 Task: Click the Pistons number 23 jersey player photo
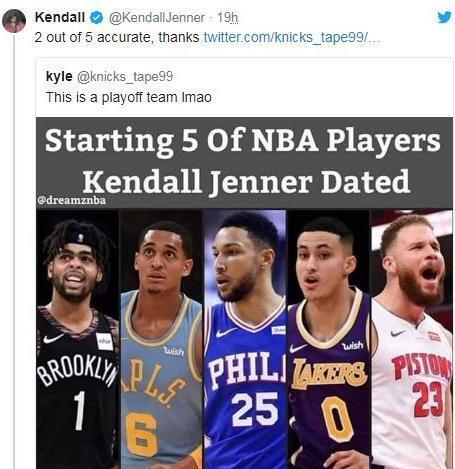pos(412,339)
